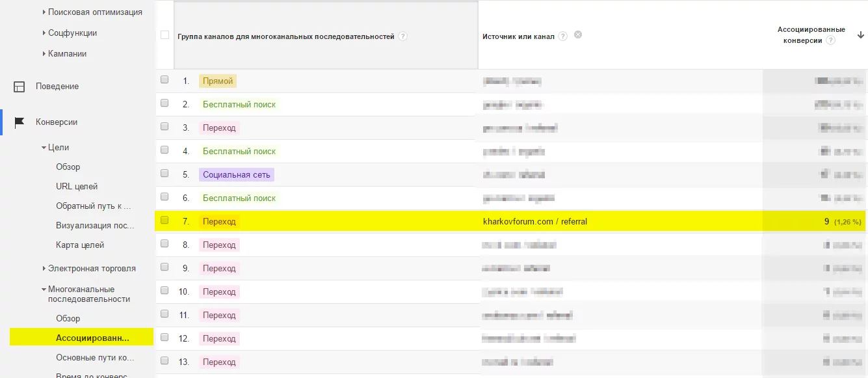Check the box for row 7 kharkovforum.com
Screen dimensions: 868x378
(x=164, y=220)
